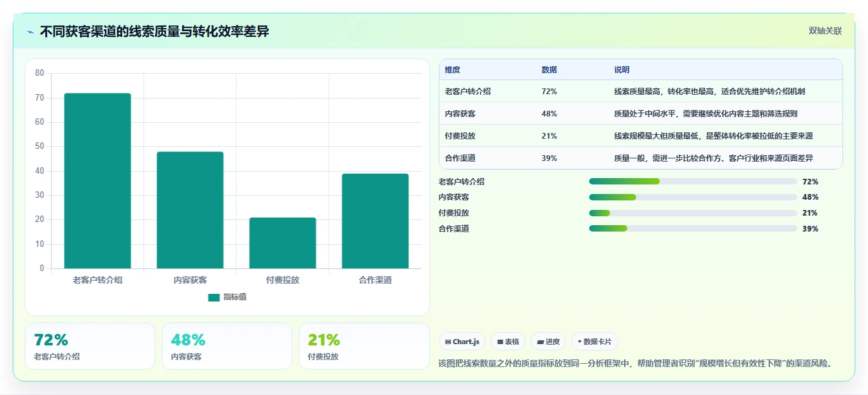Click the 付费投放 bar in the chart
Image resolution: width=868 pixels, height=395 pixels.
click(283, 243)
